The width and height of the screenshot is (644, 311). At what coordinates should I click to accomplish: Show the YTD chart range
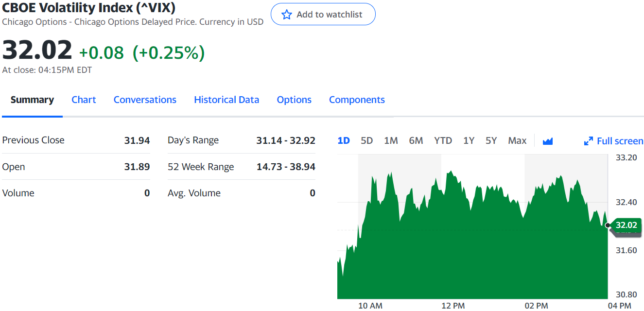coord(443,140)
